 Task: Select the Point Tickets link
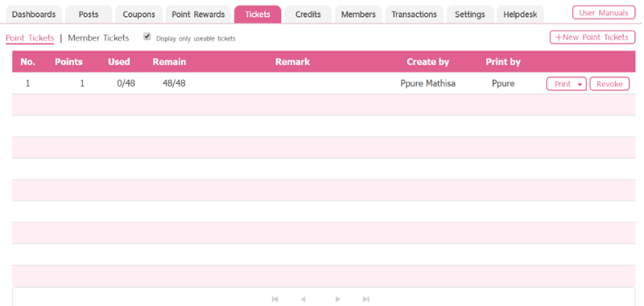30,38
